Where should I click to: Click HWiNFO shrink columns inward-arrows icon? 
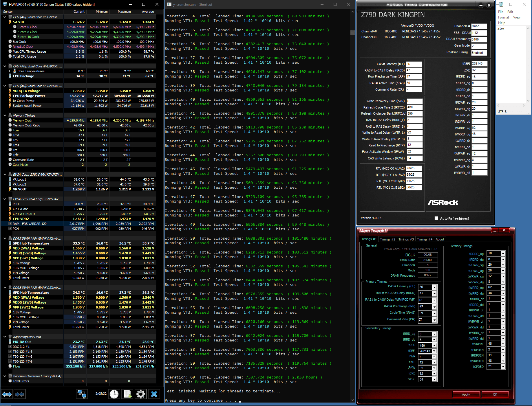click(19, 394)
